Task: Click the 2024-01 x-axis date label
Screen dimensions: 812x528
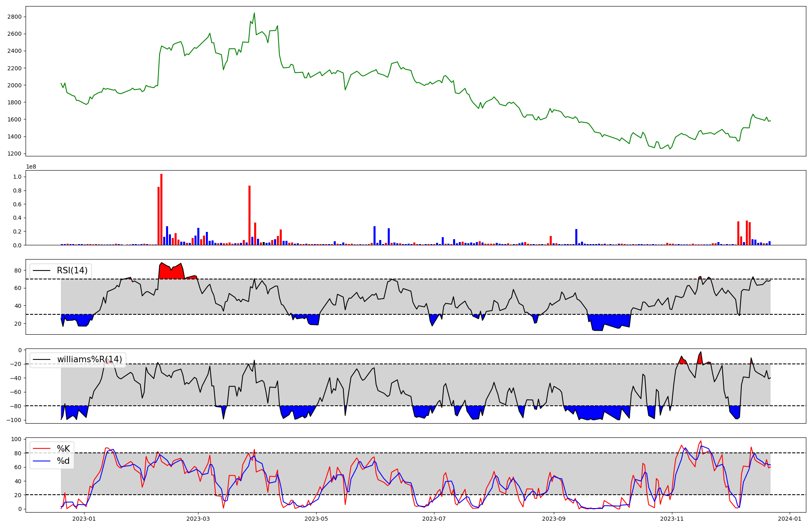Action: click(x=790, y=519)
